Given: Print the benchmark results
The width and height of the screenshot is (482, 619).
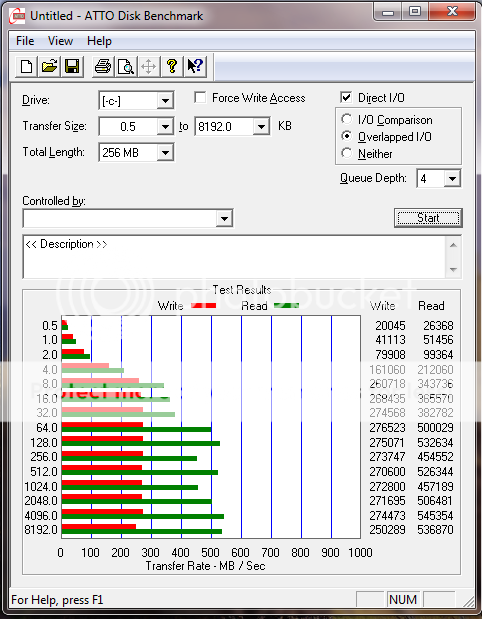Looking at the screenshot, I should [x=103, y=66].
